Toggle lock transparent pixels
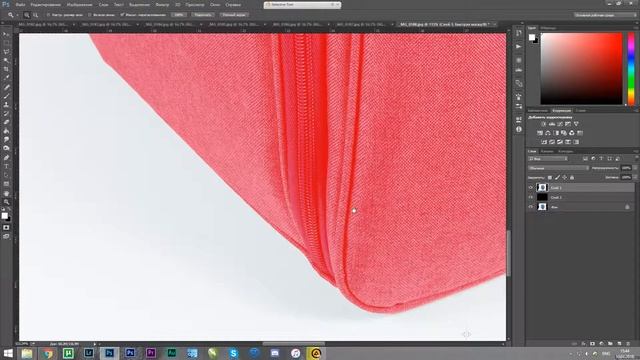This screenshot has height=360, width=640. [550, 178]
